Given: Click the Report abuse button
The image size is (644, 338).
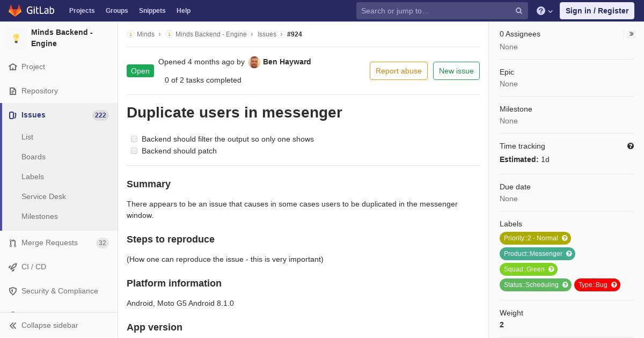Looking at the screenshot, I should click(x=399, y=71).
